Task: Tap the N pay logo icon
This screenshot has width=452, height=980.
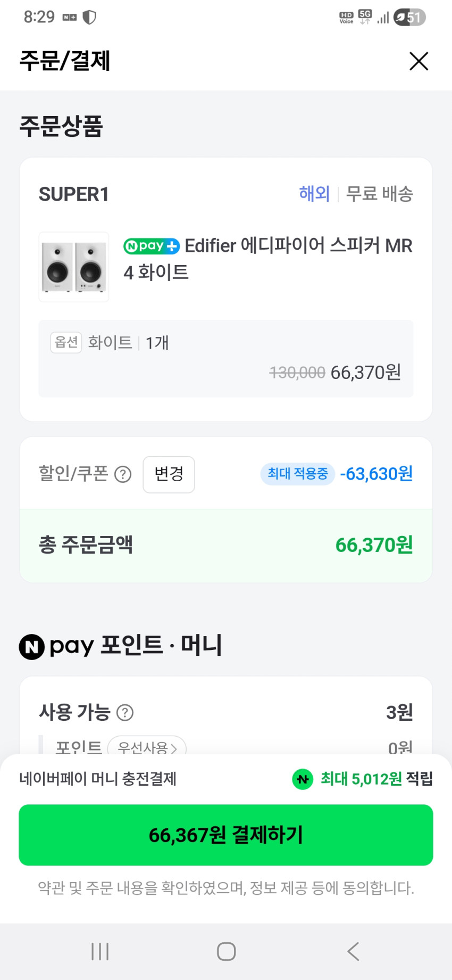Action: (x=31, y=647)
